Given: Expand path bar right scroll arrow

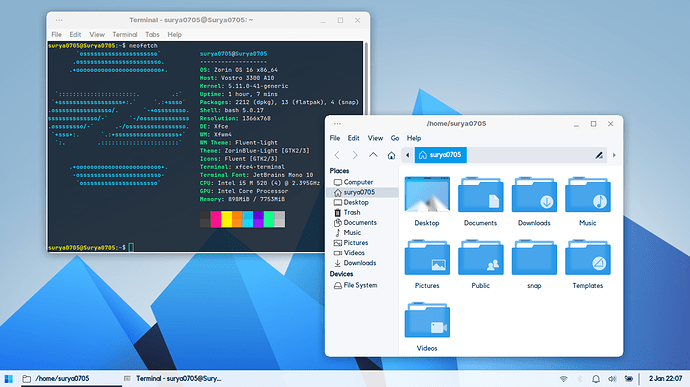Looking at the screenshot, I should [614, 155].
